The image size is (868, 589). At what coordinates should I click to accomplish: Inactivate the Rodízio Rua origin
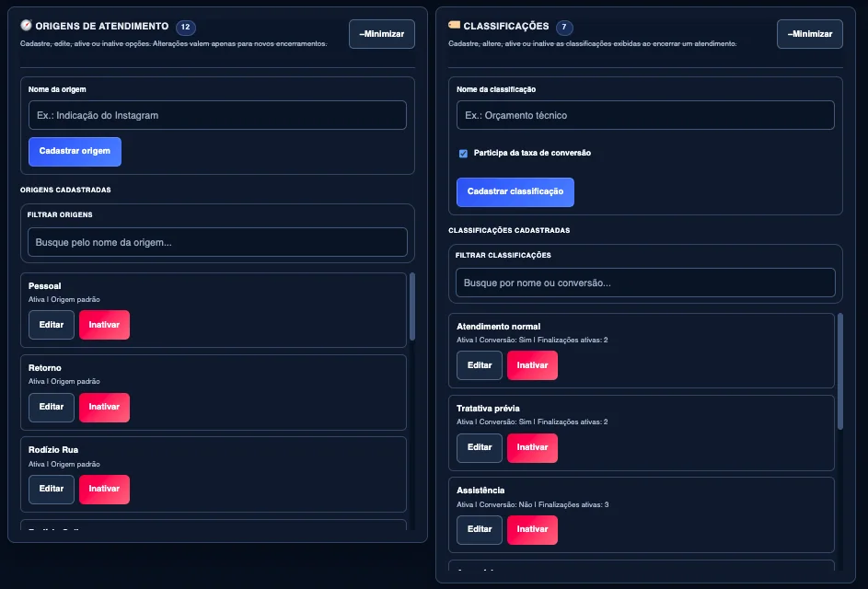tap(104, 490)
